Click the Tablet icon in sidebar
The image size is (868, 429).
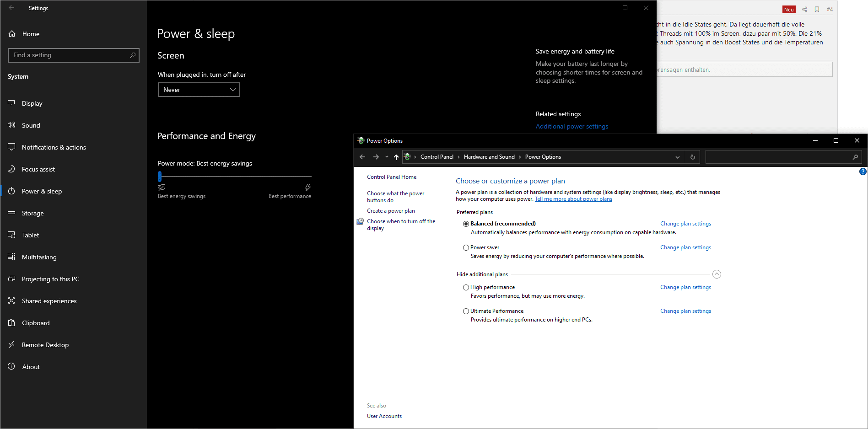pos(11,235)
